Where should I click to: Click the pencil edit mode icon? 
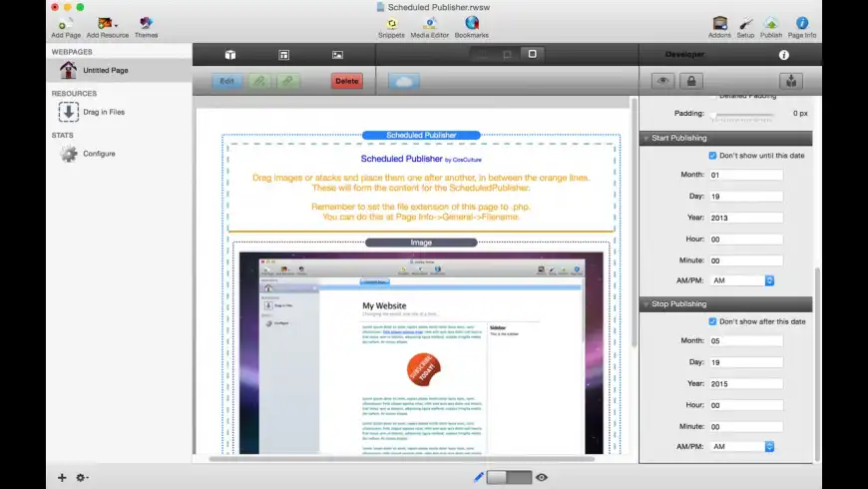coord(479,477)
